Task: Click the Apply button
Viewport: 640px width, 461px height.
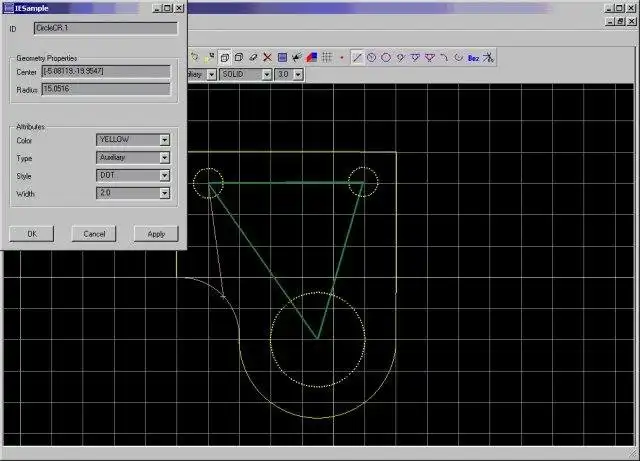Action: (156, 234)
